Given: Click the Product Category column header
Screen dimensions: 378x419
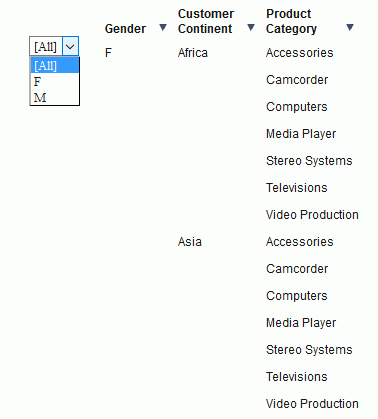Looking at the screenshot, I should point(291,21).
